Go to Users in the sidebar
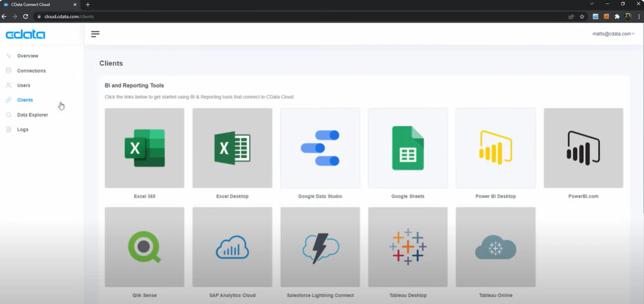 [x=24, y=86]
